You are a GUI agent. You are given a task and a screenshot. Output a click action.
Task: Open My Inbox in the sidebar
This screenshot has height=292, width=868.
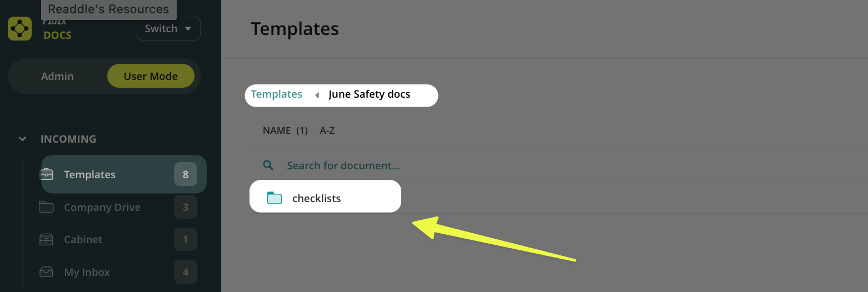click(87, 272)
